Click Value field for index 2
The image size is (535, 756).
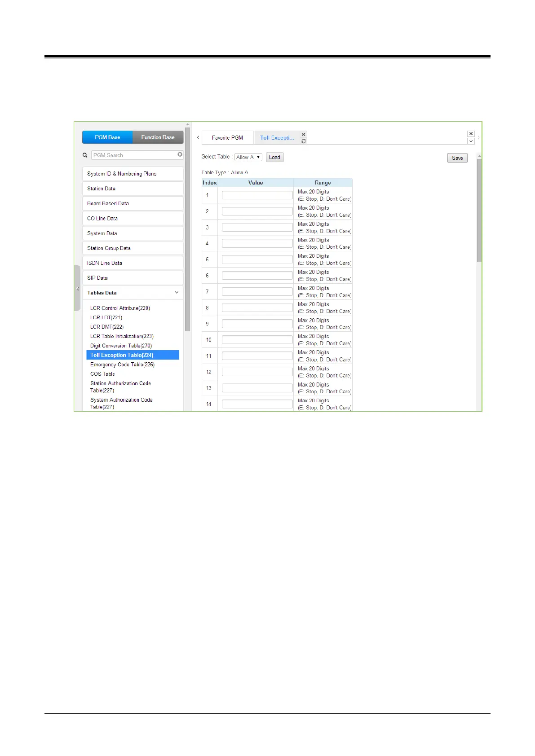(x=257, y=211)
